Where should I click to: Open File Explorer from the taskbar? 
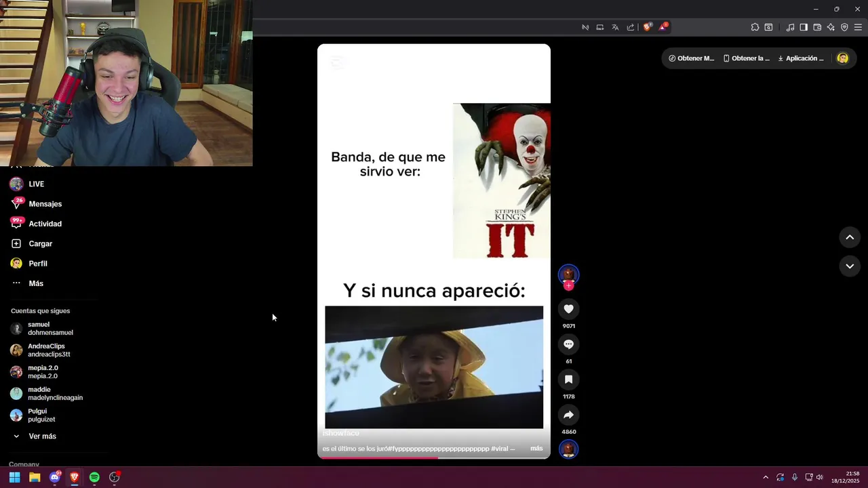(x=35, y=477)
